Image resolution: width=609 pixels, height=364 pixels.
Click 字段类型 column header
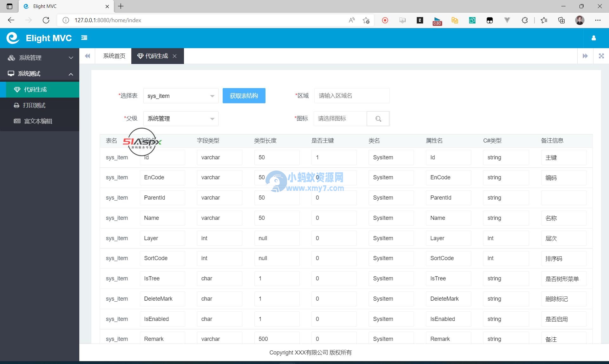tap(208, 141)
